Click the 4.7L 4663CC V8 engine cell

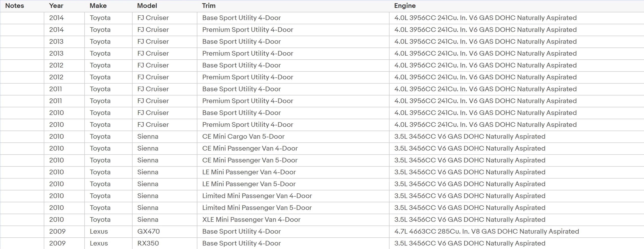click(x=516, y=232)
